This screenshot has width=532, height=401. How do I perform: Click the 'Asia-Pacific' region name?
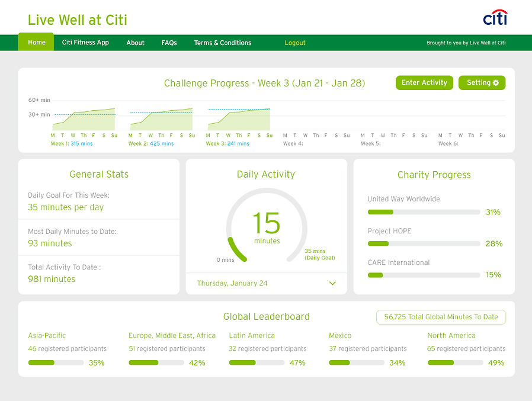(x=47, y=335)
